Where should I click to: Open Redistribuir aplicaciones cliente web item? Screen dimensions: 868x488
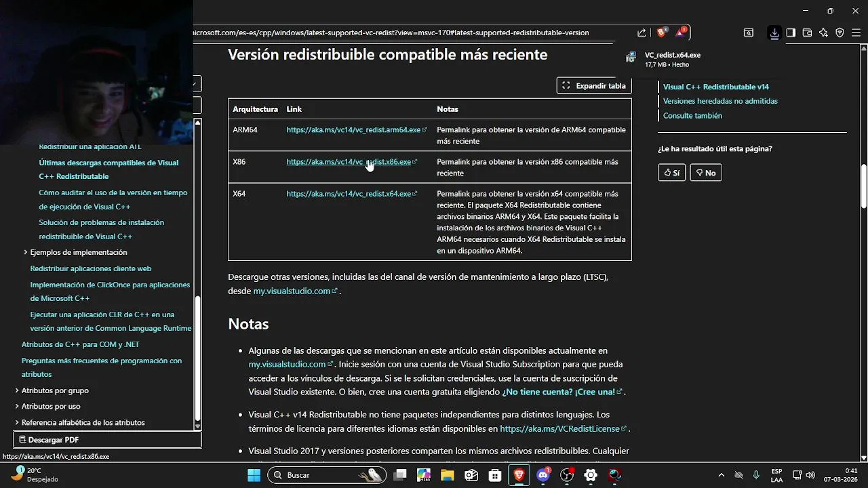[x=91, y=268]
